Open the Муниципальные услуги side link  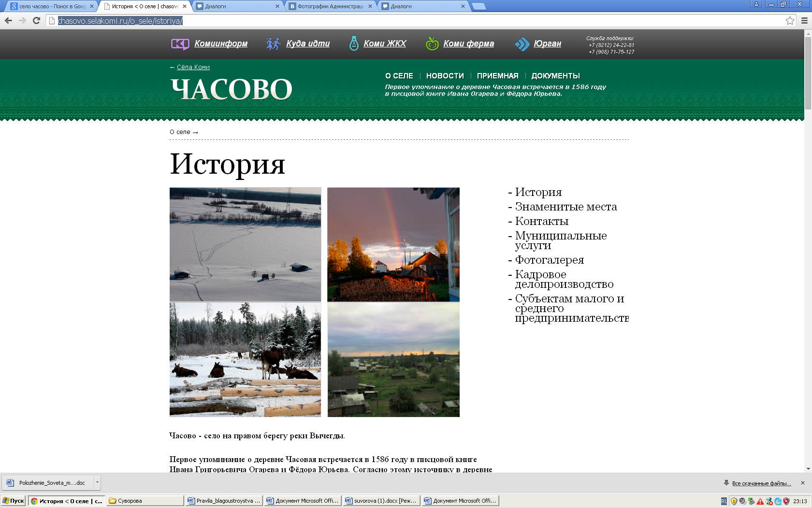point(561,240)
